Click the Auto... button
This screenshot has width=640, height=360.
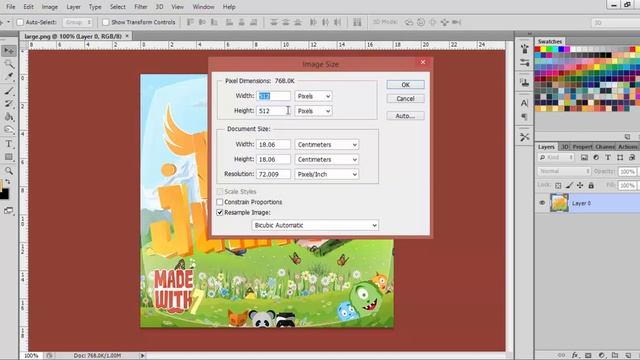coord(405,116)
